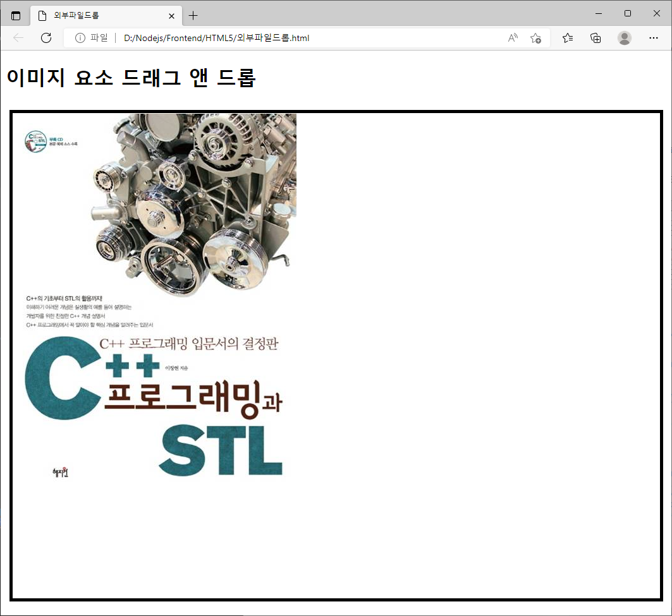The width and height of the screenshot is (672, 616).
Task: Activate the Read aloud icon
Action: (x=513, y=38)
